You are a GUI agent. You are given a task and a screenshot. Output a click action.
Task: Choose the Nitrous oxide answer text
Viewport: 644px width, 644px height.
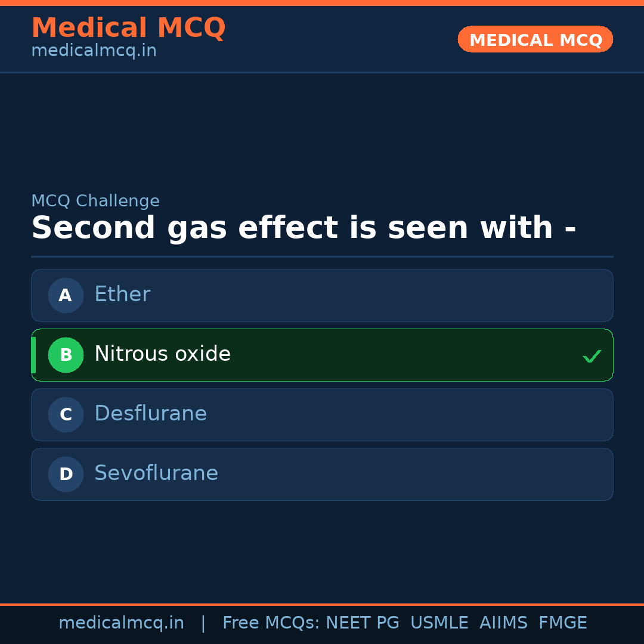(x=162, y=354)
